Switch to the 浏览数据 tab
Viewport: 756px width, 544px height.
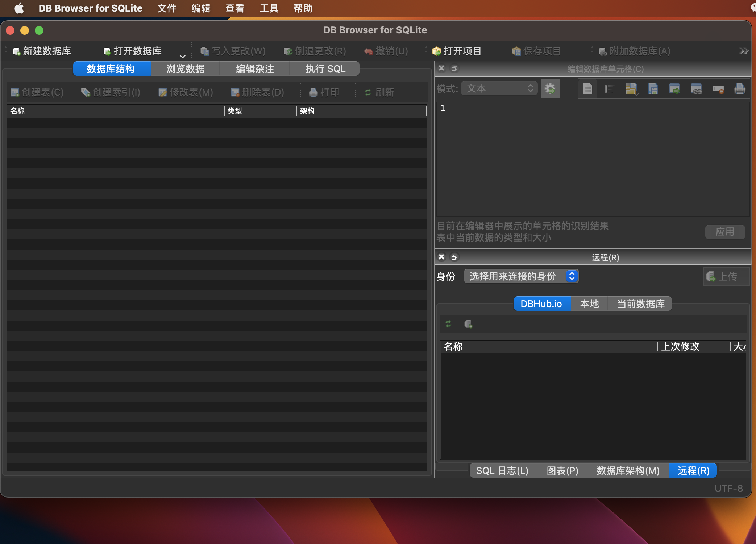(185, 69)
